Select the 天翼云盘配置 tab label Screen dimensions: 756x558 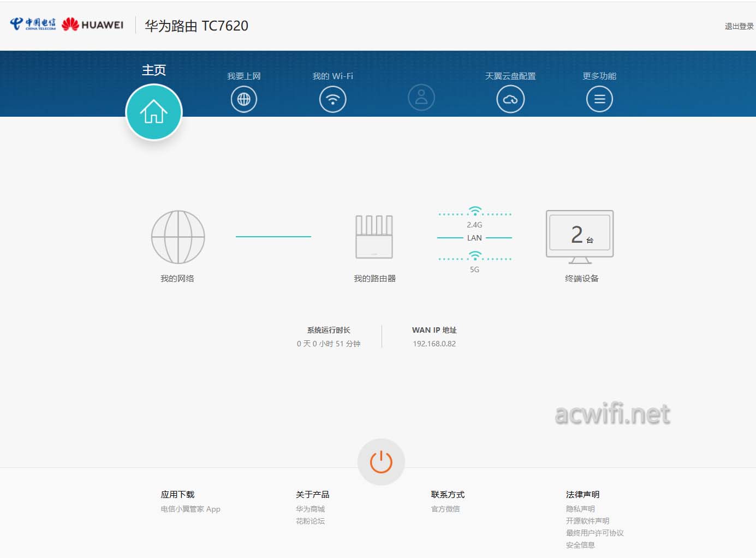[x=510, y=76]
